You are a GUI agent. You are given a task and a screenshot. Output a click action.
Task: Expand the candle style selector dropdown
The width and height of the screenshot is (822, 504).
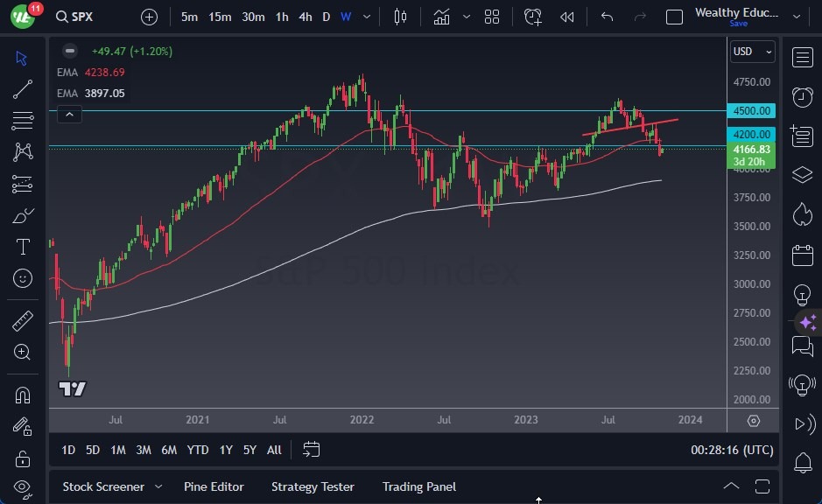[x=466, y=16]
